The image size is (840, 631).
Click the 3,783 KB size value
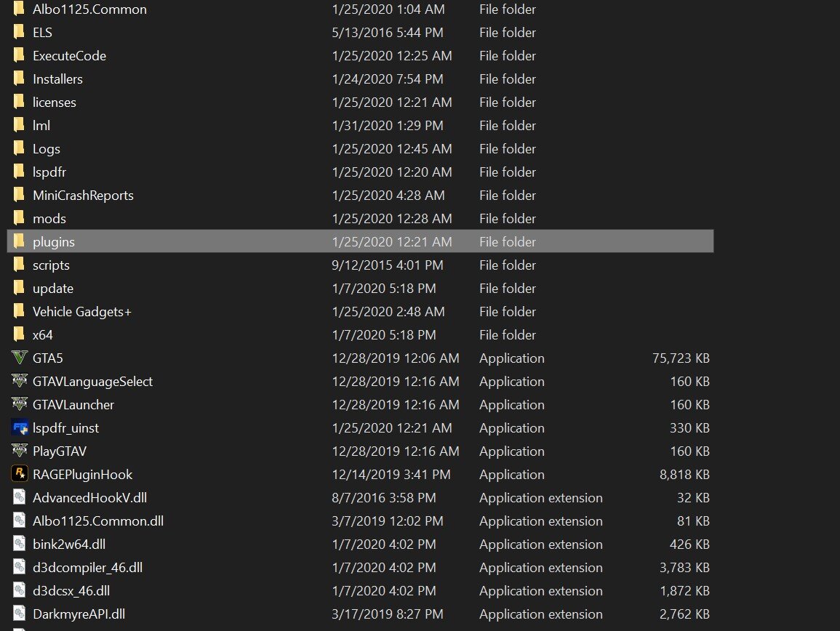pos(684,568)
